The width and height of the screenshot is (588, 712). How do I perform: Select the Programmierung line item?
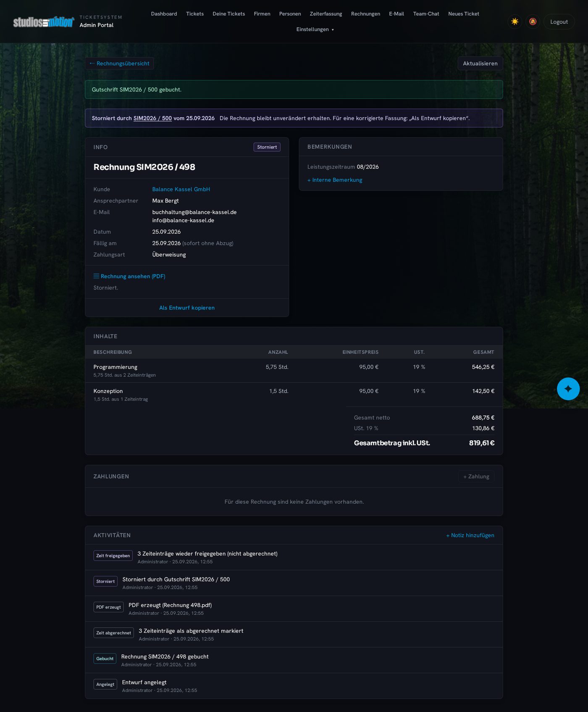294,370
